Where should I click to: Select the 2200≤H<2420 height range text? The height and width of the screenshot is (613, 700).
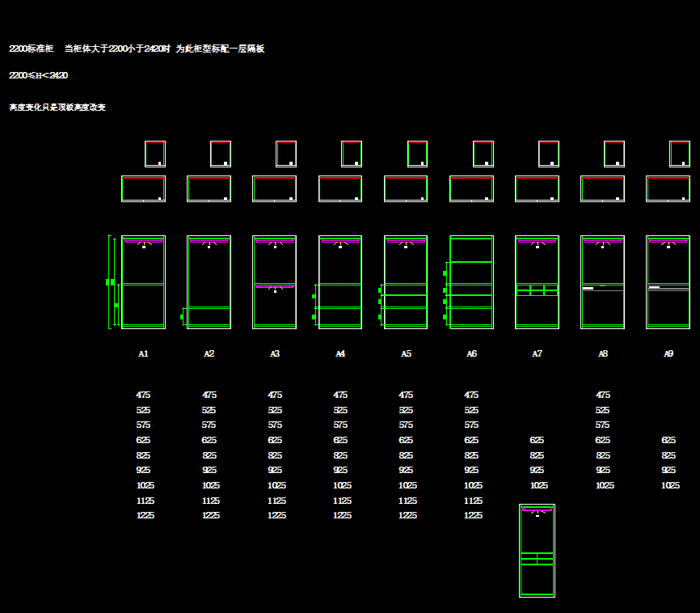pos(38,76)
